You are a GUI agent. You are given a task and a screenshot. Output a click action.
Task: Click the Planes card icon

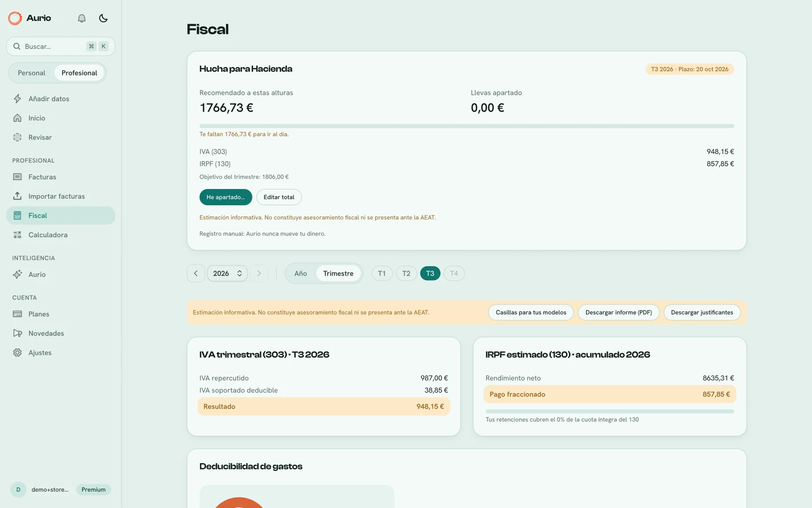pos(17,314)
